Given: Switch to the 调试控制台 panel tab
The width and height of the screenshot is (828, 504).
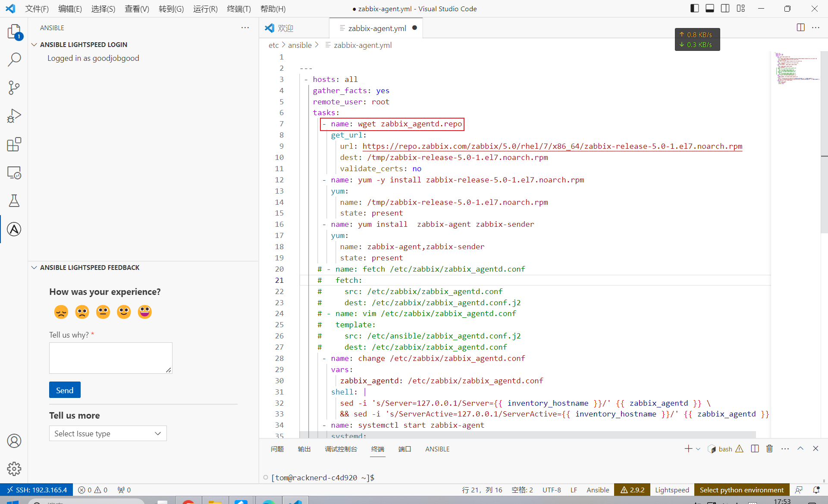Looking at the screenshot, I should [341, 449].
